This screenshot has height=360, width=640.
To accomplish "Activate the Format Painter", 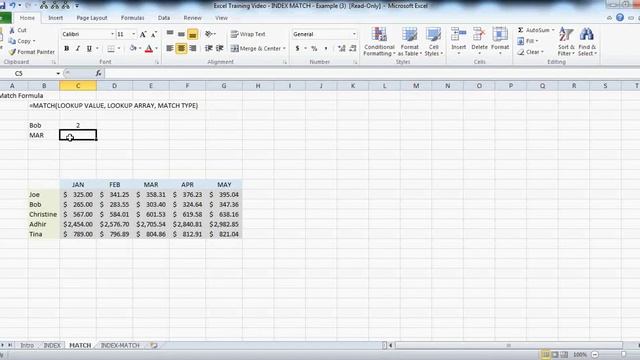I will pyautogui.click(x=32, y=52).
